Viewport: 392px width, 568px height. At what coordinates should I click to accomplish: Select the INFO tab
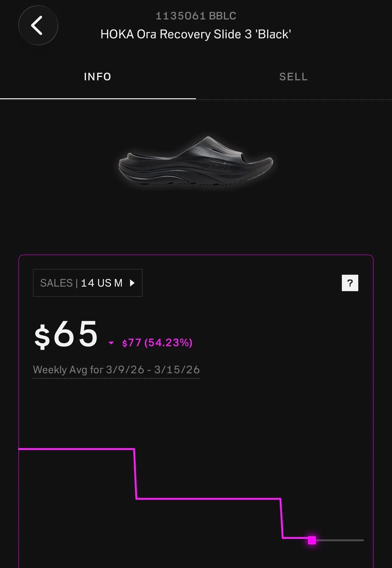98,77
